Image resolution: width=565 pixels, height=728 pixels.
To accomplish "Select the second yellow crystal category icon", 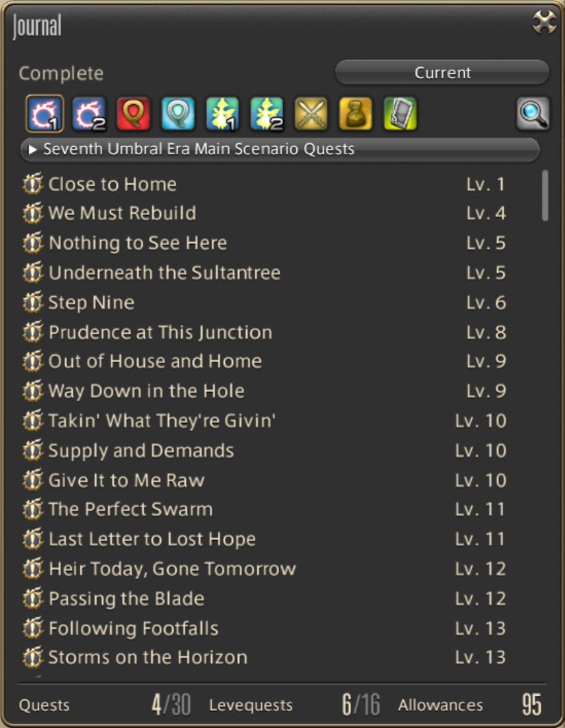I will [x=267, y=114].
